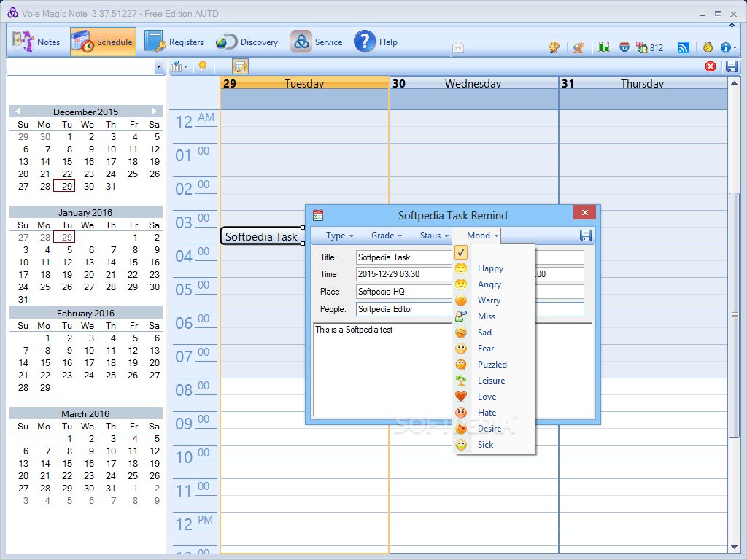Click the yellow stopwatch icon
This screenshot has width=747, height=560.
[x=708, y=47]
